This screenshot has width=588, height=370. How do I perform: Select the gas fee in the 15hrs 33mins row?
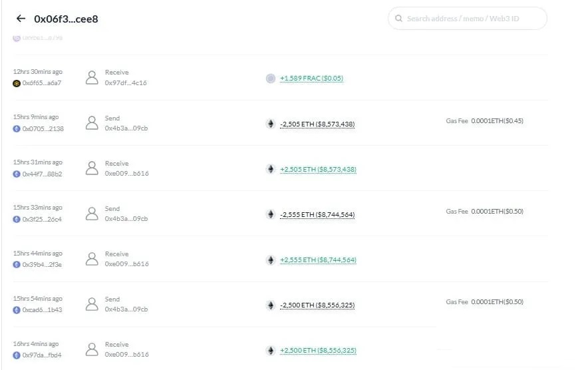click(x=497, y=211)
